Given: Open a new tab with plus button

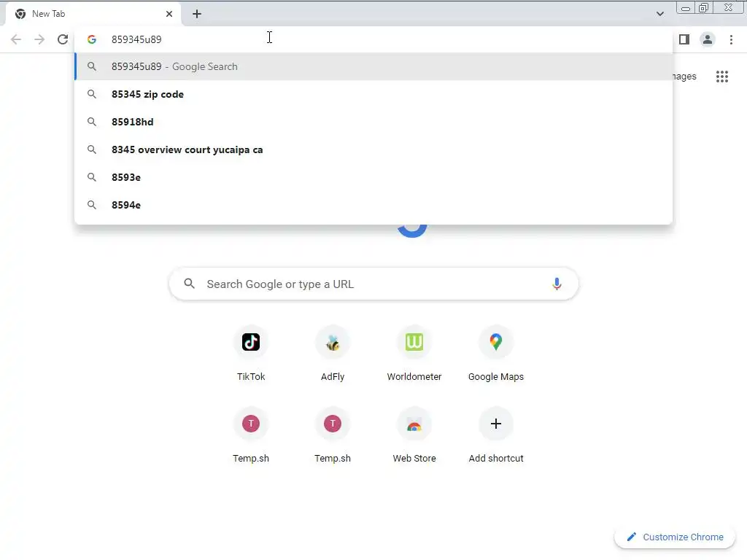Looking at the screenshot, I should click(197, 14).
